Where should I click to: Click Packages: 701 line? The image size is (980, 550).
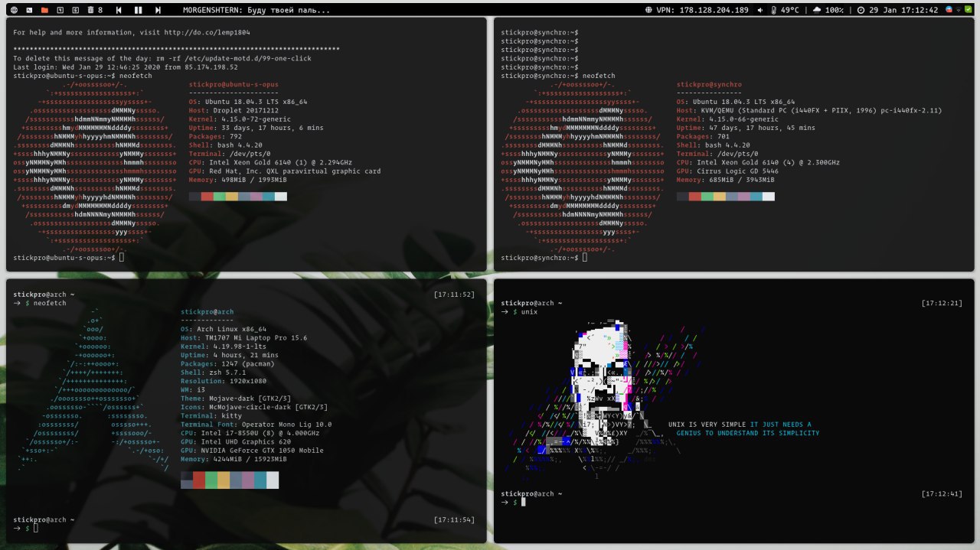(704, 136)
